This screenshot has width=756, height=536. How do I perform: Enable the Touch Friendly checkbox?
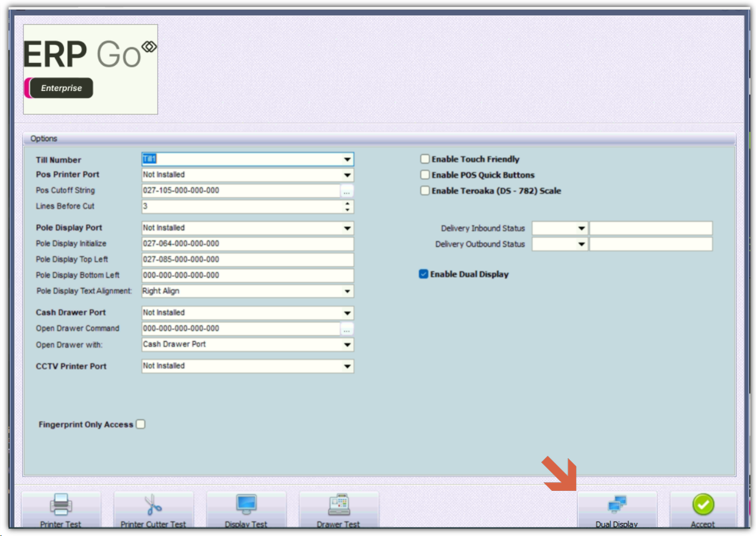(425, 159)
